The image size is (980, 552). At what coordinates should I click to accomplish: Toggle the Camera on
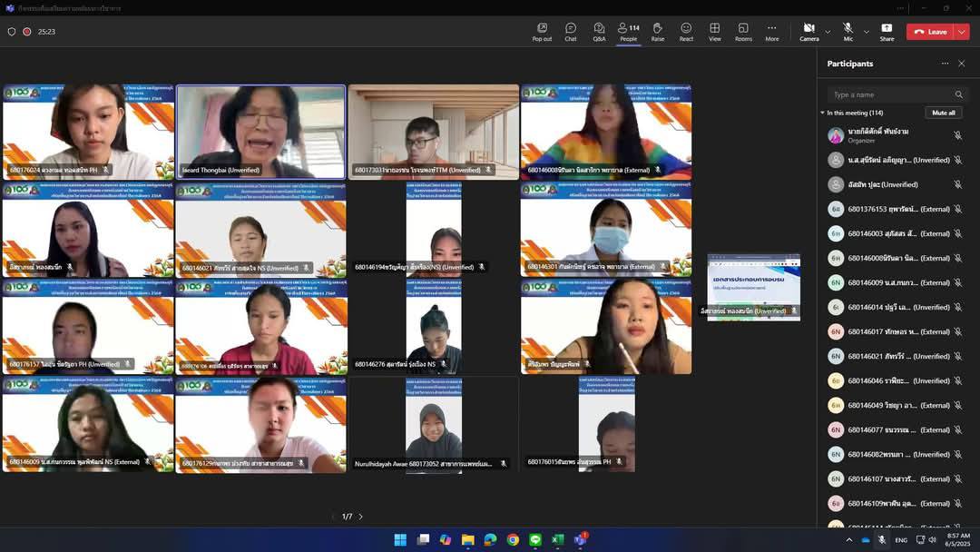click(808, 31)
